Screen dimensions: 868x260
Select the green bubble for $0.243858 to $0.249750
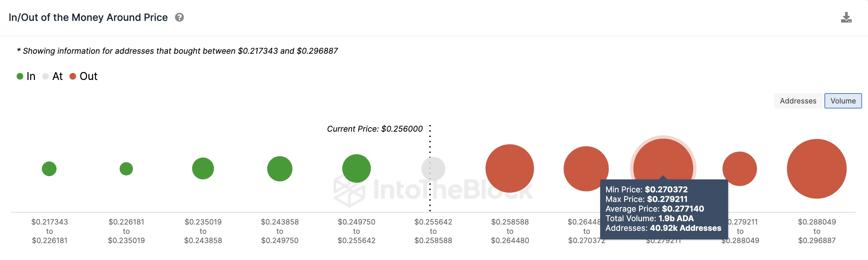(280, 169)
